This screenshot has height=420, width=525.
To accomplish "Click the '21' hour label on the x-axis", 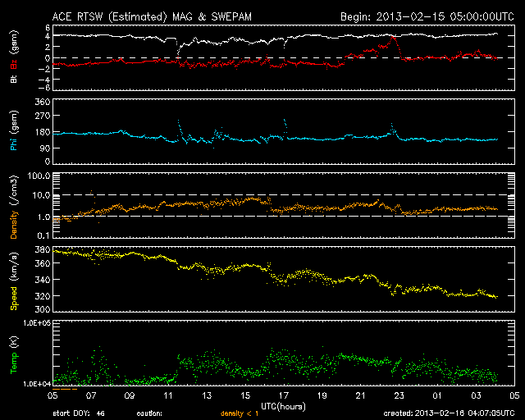I will [x=361, y=395].
